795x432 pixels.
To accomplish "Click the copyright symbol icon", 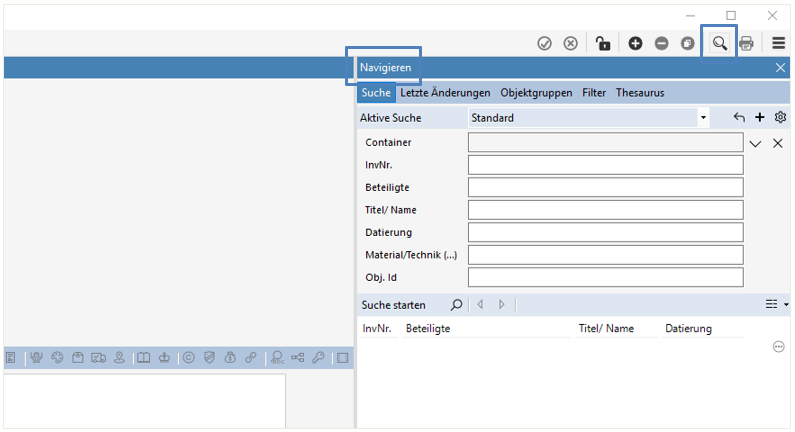I will point(187,357).
